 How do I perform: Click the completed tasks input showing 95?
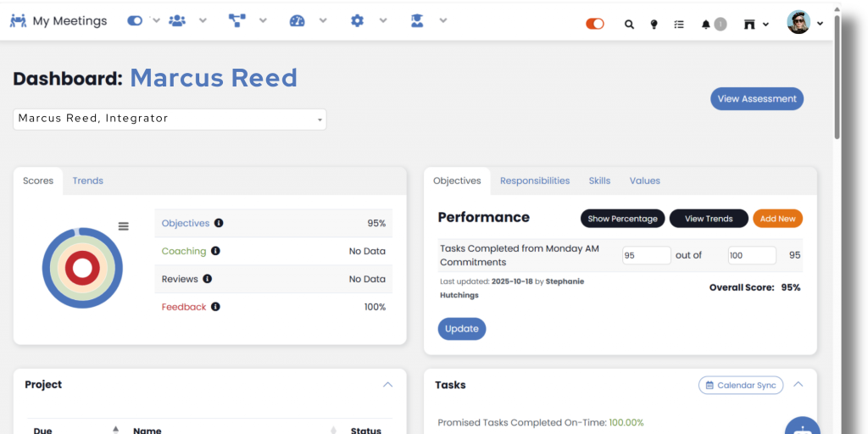pyautogui.click(x=646, y=255)
